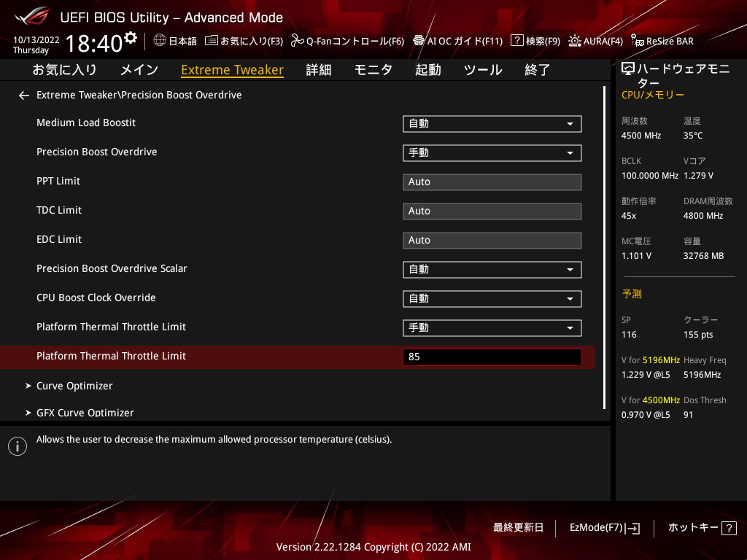Select the Extreme Tweaker tab
The image size is (747, 560).
tap(233, 70)
